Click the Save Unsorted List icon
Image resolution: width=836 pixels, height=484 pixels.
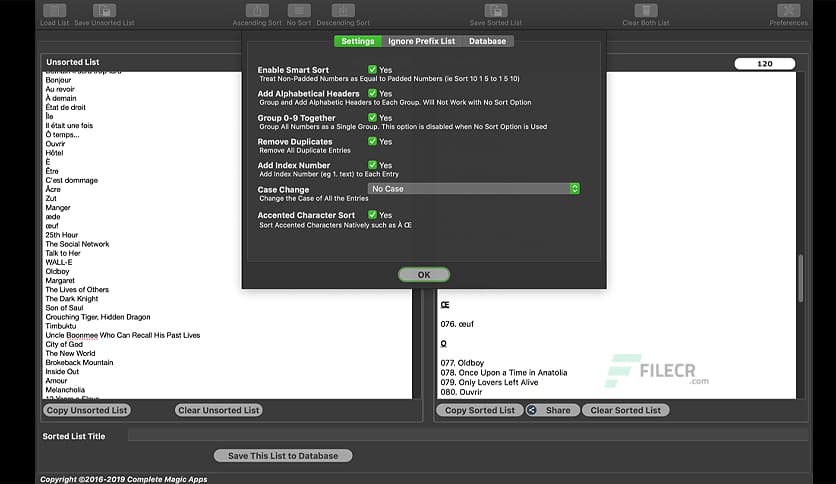(103, 10)
